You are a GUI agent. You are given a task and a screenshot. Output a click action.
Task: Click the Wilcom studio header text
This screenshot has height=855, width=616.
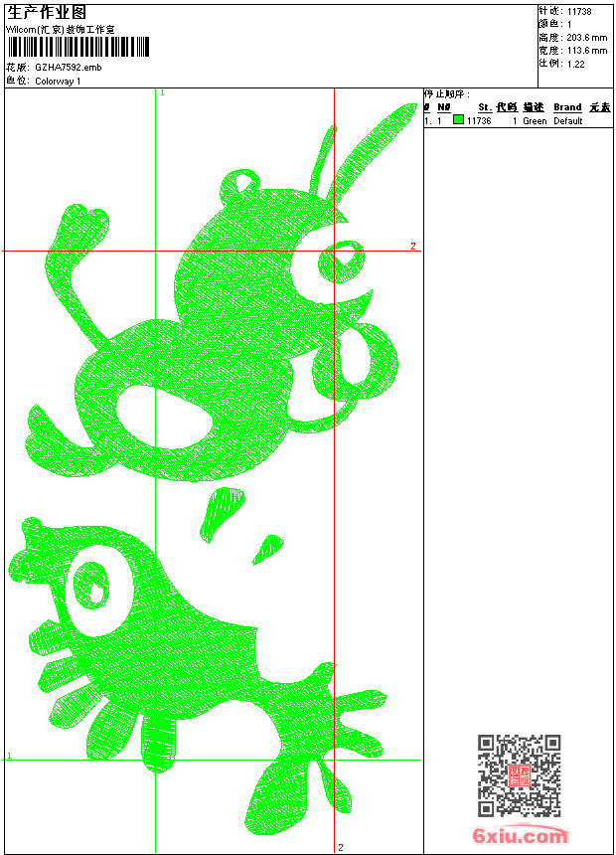(60, 30)
